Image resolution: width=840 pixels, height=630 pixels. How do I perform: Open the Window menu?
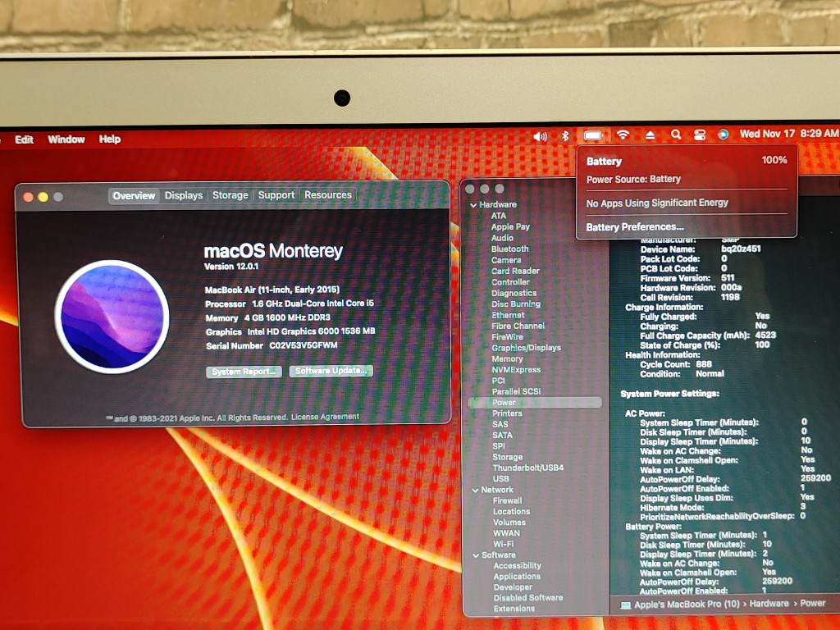coord(66,139)
